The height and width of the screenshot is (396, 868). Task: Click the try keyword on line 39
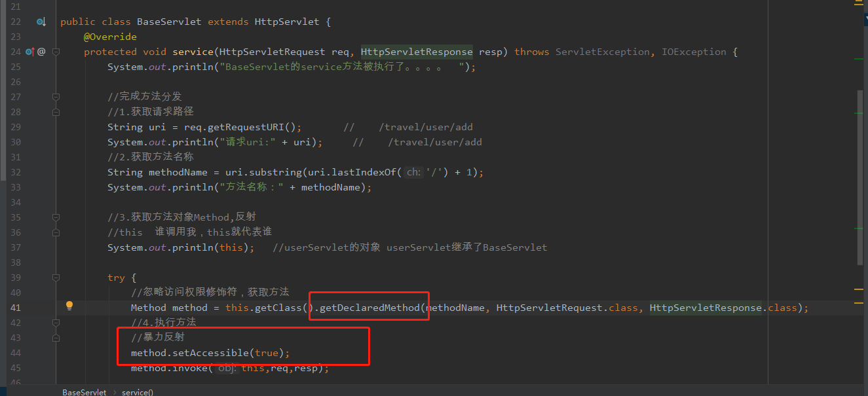tap(116, 278)
